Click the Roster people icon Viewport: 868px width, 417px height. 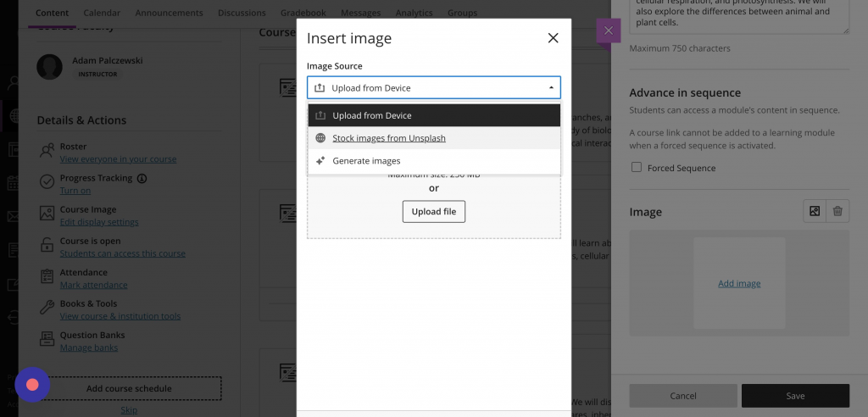coord(47,150)
